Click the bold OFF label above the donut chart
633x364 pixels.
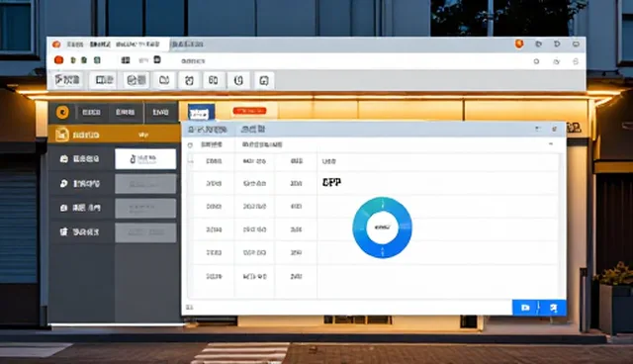tap(332, 183)
